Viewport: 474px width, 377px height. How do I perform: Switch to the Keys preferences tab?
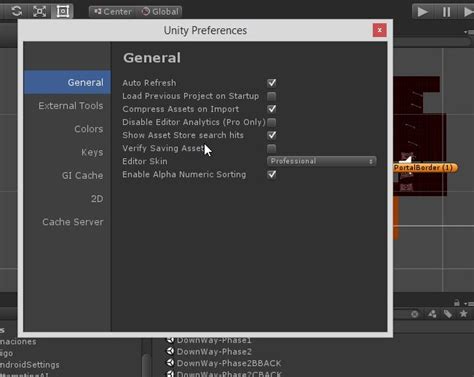(x=92, y=152)
